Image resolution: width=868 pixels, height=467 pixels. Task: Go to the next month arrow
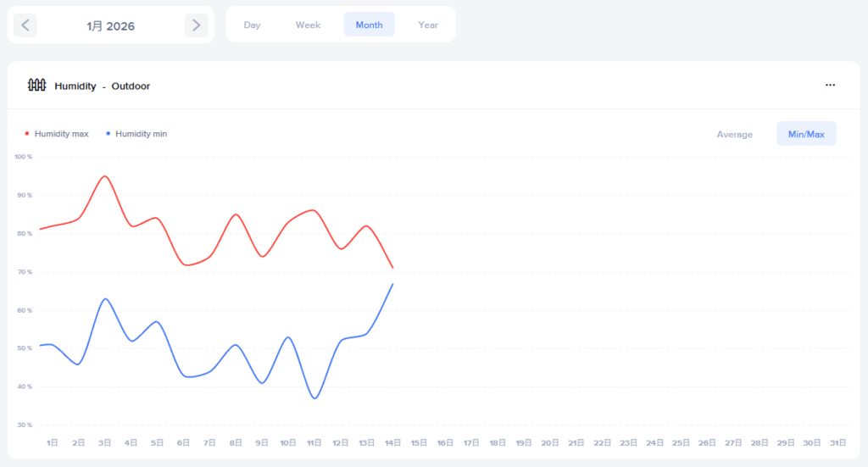click(x=196, y=25)
